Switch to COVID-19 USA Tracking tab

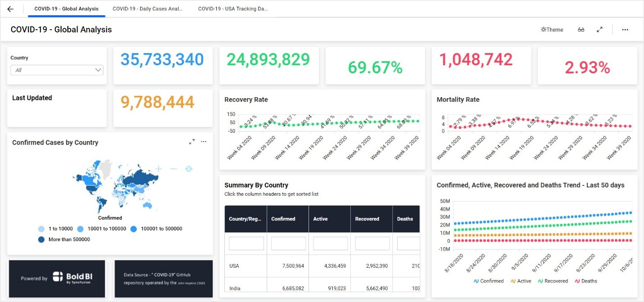pyautogui.click(x=233, y=9)
